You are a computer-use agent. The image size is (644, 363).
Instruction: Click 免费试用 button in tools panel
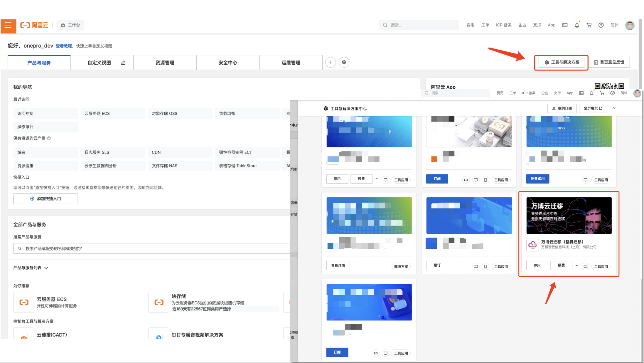click(537, 179)
